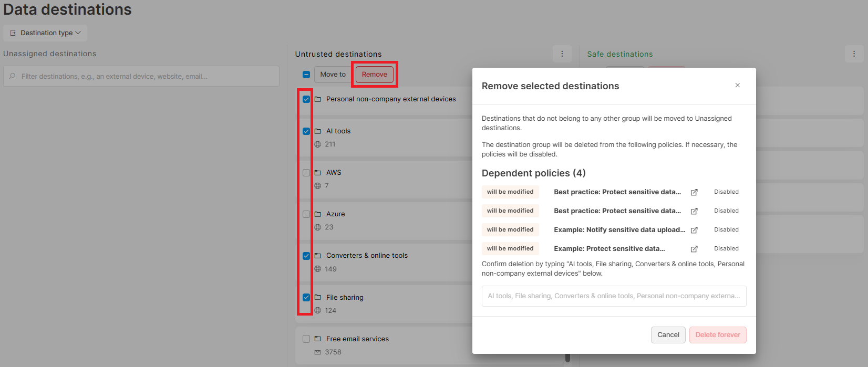The width and height of the screenshot is (868, 367).
Task: Click the Remove button
Action: click(375, 75)
